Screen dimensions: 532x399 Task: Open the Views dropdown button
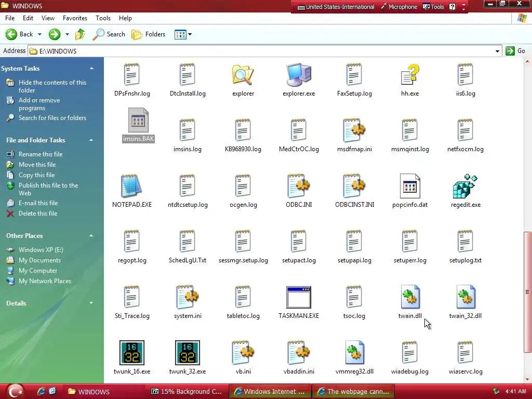(183, 34)
